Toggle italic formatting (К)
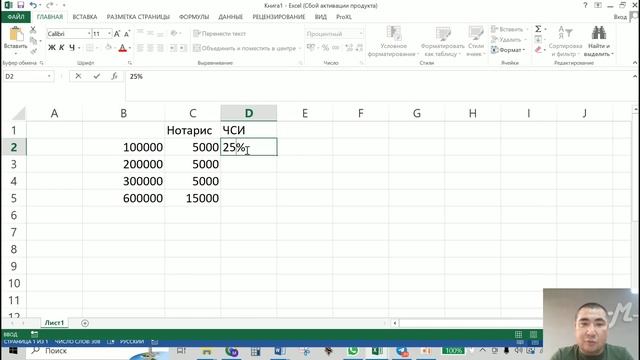 tap(62, 48)
